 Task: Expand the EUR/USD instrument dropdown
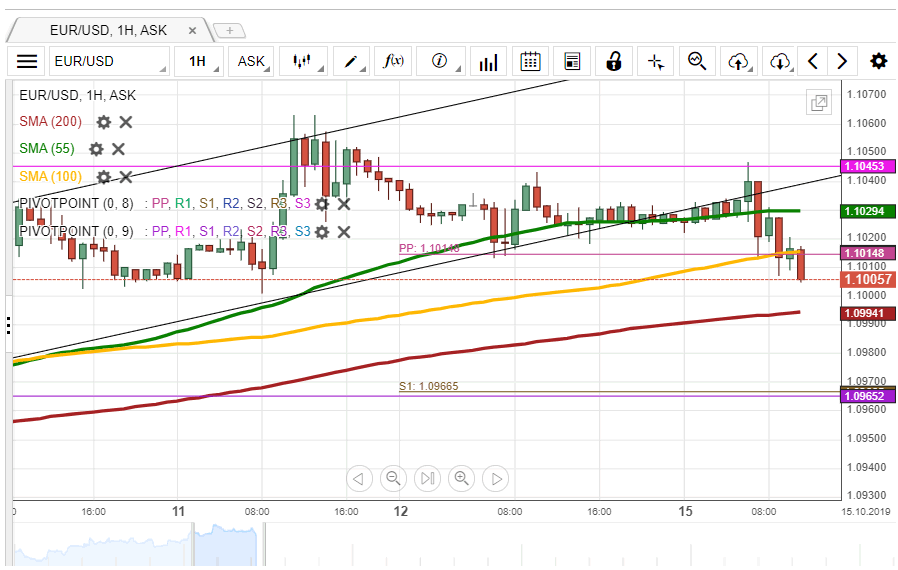click(x=110, y=61)
